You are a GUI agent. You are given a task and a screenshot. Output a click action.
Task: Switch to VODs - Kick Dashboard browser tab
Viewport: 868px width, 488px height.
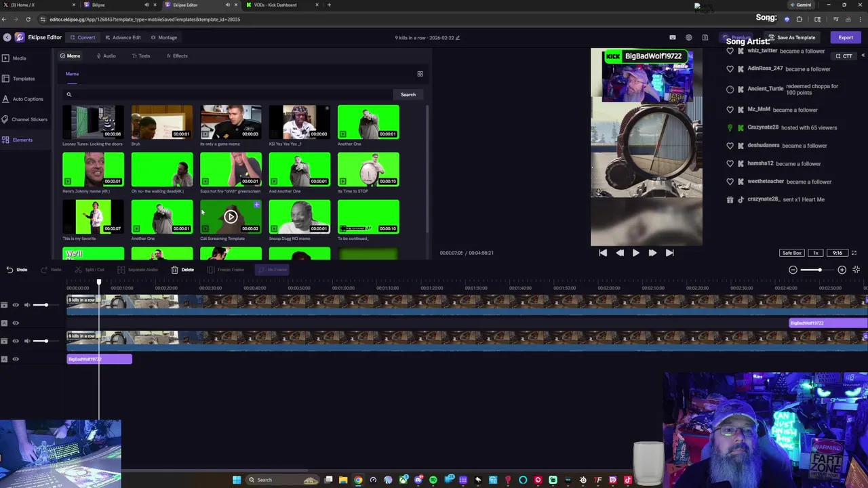[x=279, y=5]
